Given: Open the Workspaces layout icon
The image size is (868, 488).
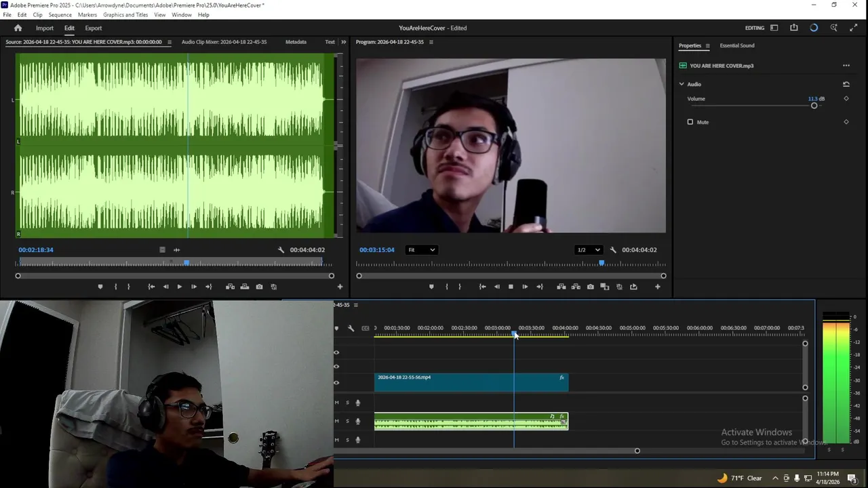Looking at the screenshot, I should tap(774, 28).
